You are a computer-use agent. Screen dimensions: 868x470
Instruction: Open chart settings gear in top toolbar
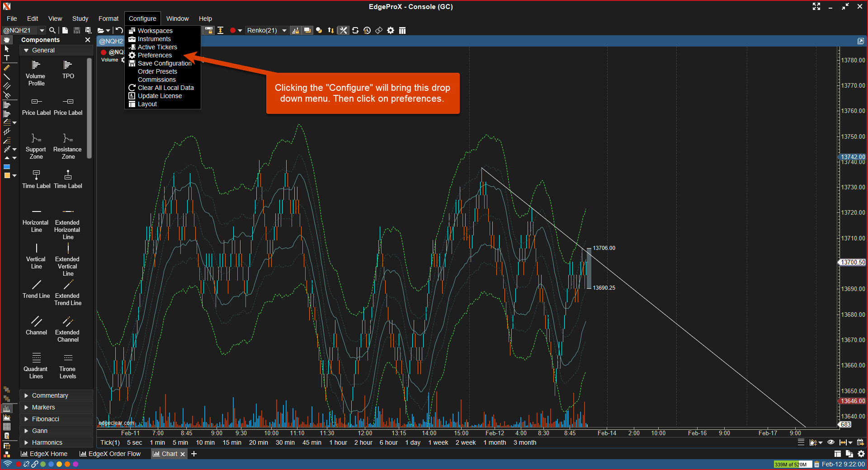tap(391, 30)
